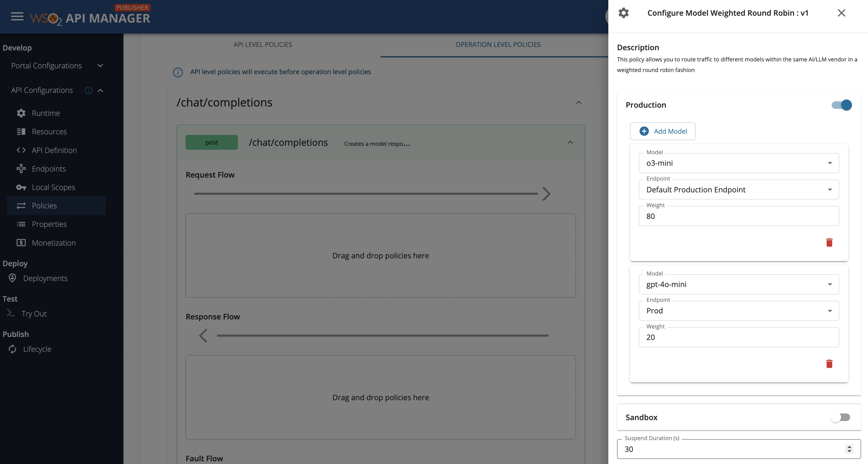Image resolution: width=868 pixels, height=464 pixels.
Task: Delete the o3-mini model entry
Action: pyautogui.click(x=829, y=243)
